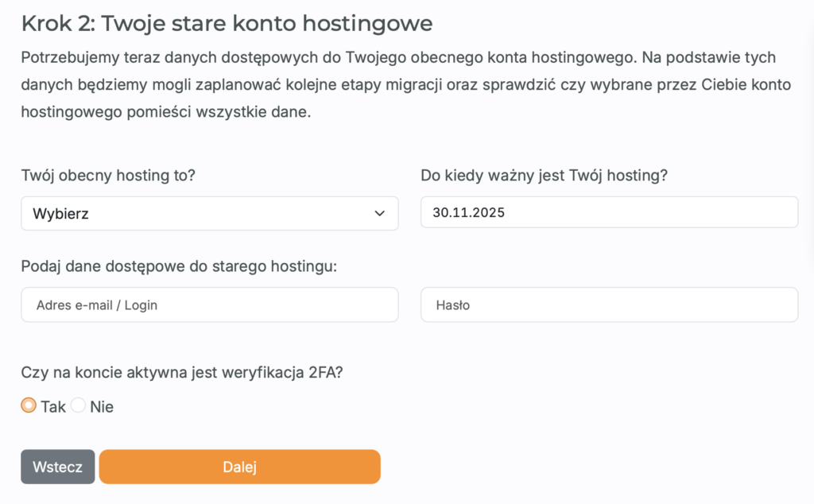Click the chevron arrow in the Wybierz select
Viewport: 814px width, 504px height.
(378, 213)
